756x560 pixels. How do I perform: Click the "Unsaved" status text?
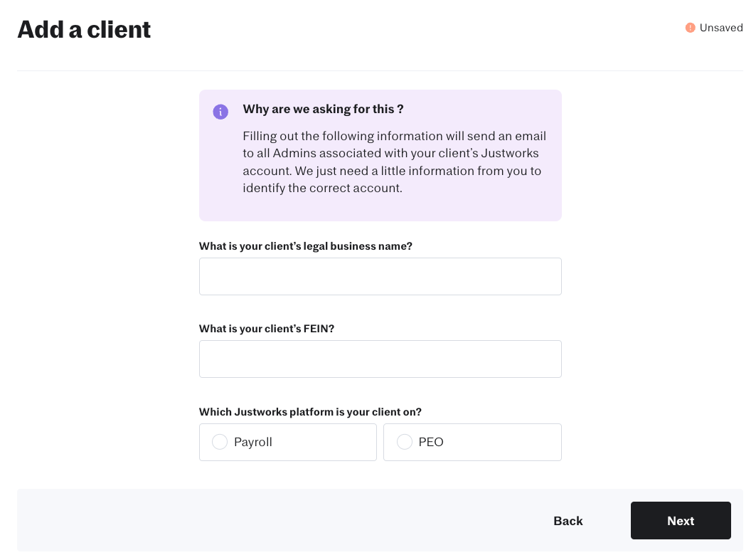coord(720,28)
